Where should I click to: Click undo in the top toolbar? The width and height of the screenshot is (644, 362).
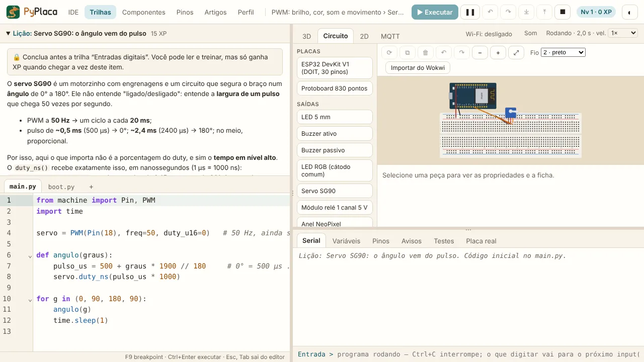coord(490,12)
